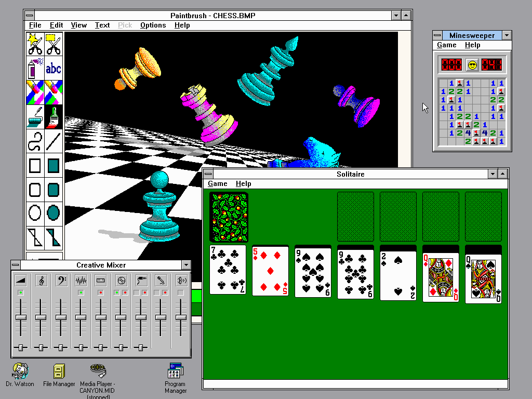Open Paintbrush Edit menu
The image size is (532, 399).
[x=56, y=25]
